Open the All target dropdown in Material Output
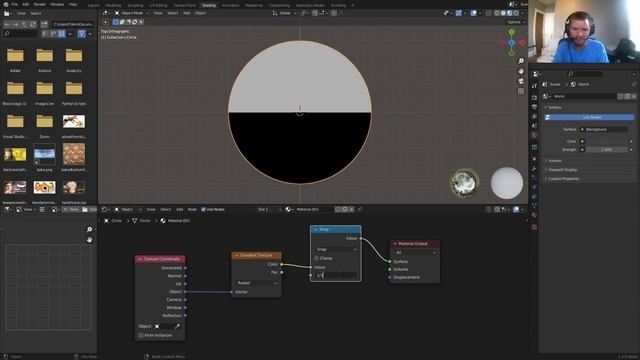 415,253
